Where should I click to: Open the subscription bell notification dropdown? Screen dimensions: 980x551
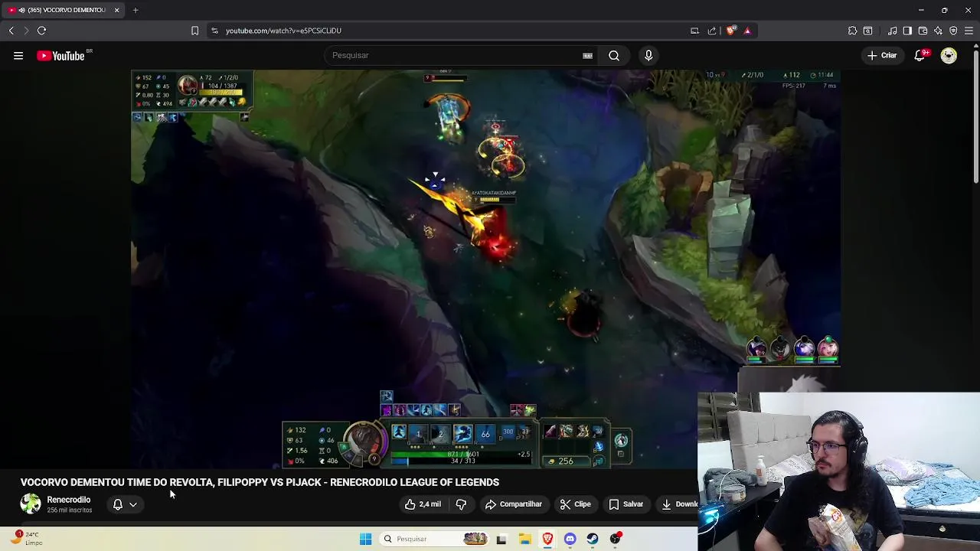point(125,504)
